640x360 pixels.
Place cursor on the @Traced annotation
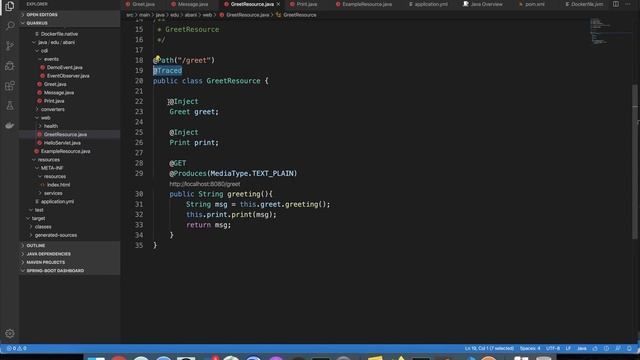167,71
